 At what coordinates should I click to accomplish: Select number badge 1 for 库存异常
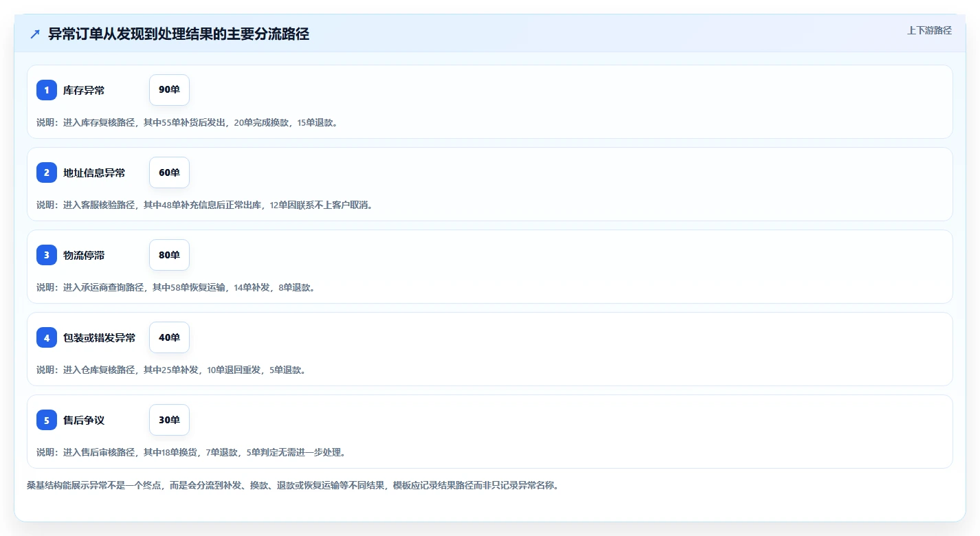tap(47, 90)
